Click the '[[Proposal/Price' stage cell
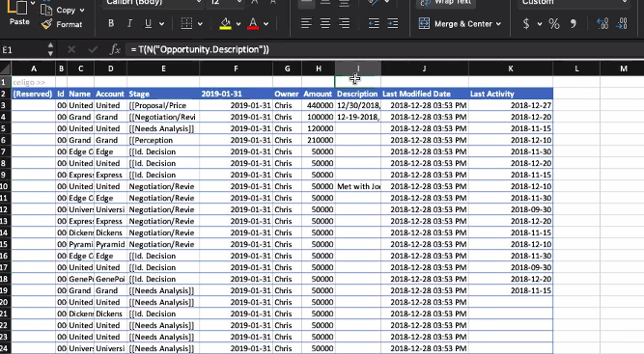The image size is (644, 354). click(163, 105)
